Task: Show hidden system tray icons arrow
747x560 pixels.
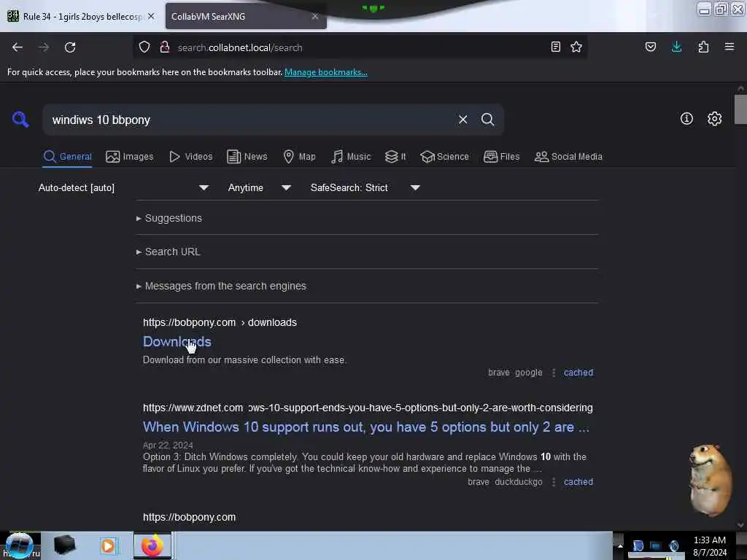Action: [620, 545]
